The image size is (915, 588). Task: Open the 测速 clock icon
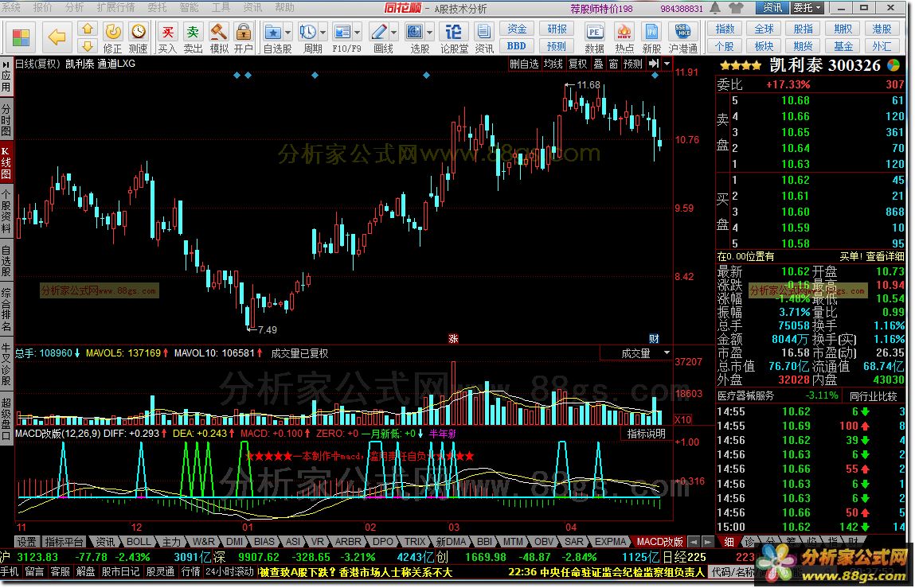tap(139, 32)
